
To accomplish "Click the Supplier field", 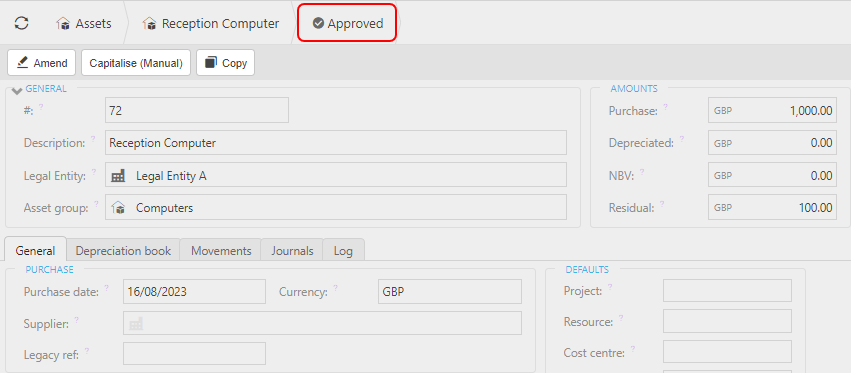I will [322, 323].
